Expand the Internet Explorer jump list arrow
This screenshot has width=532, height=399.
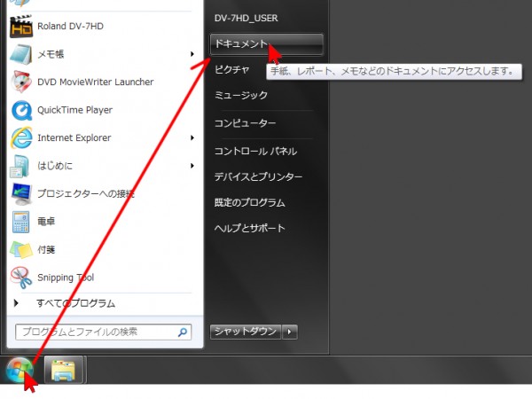[x=192, y=137]
